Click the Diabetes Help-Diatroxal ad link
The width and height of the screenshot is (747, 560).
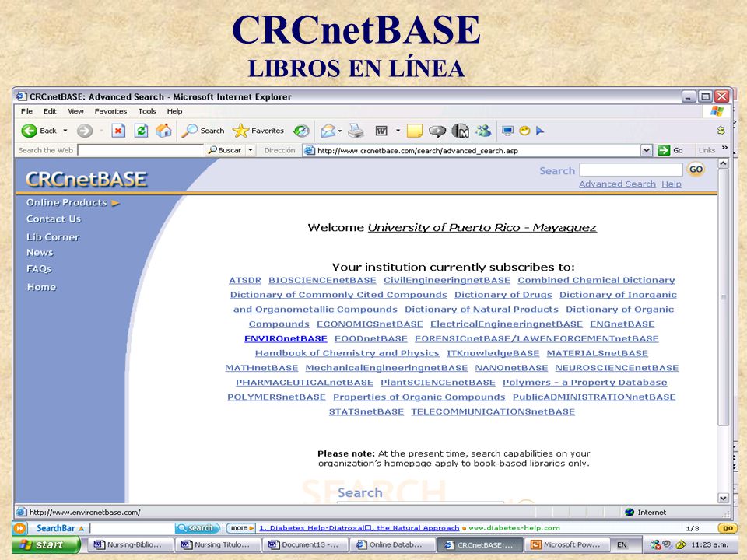tap(359, 528)
